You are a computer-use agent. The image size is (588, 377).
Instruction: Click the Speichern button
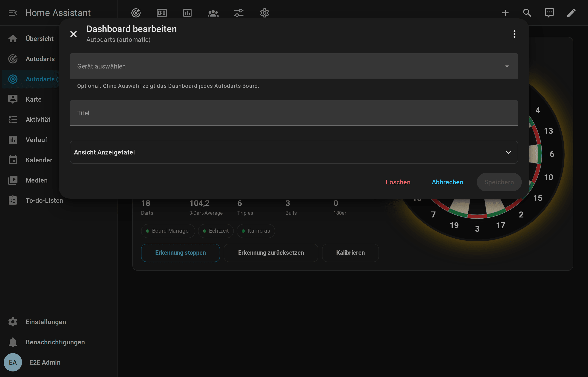pos(499,182)
